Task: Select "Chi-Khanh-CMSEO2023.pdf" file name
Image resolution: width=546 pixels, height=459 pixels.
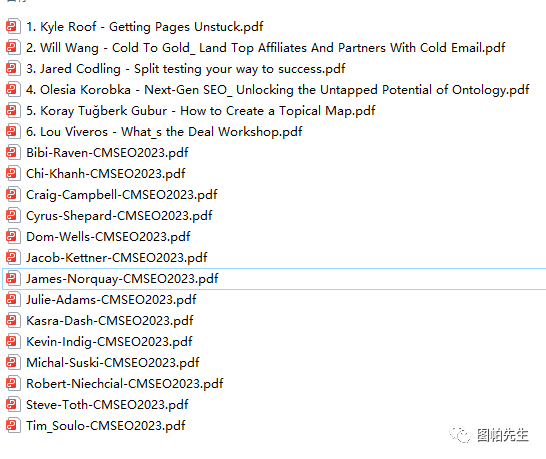Action: point(106,173)
